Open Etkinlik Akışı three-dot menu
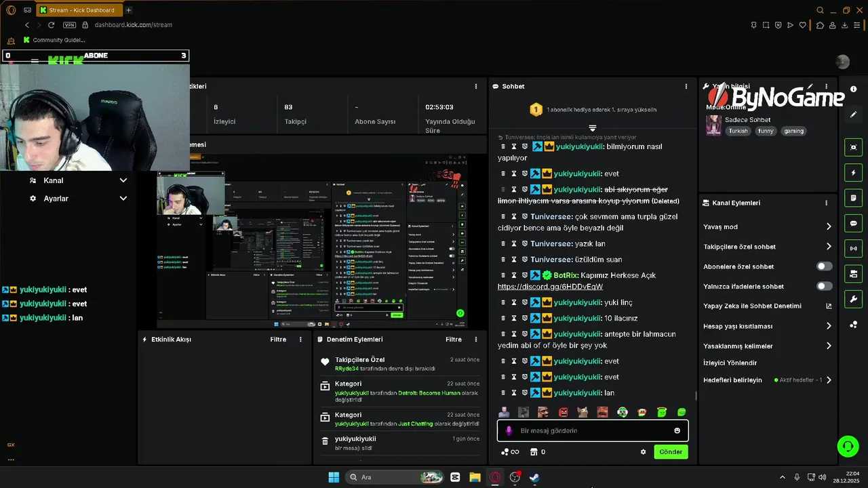The width and height of the screenshot is (868, 488). [300, 340]
